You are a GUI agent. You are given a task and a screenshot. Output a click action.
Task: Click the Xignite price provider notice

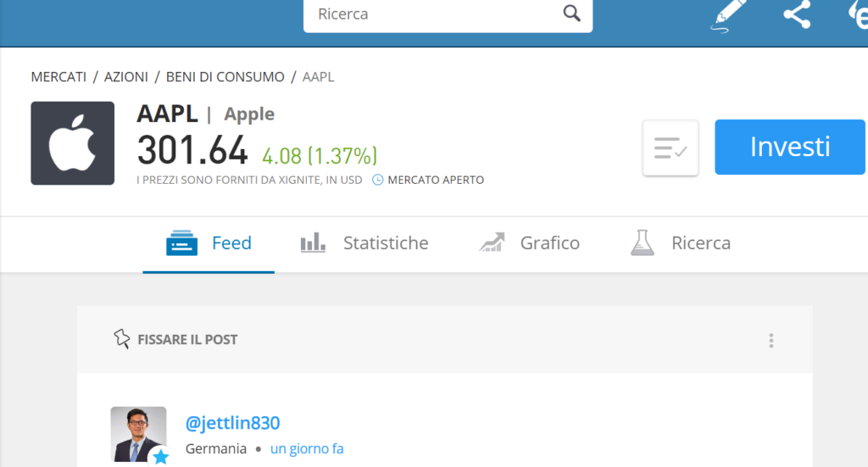coord(249,180)
